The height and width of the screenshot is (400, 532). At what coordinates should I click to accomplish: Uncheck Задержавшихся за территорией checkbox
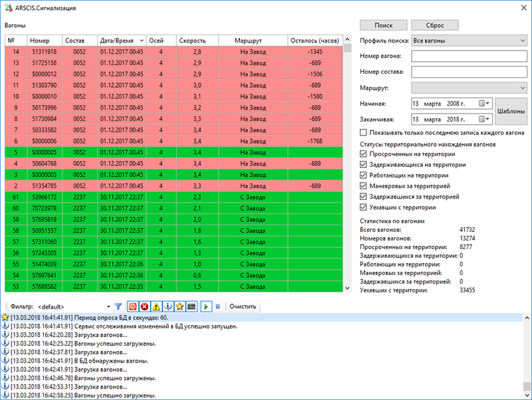tap(363, 196)
